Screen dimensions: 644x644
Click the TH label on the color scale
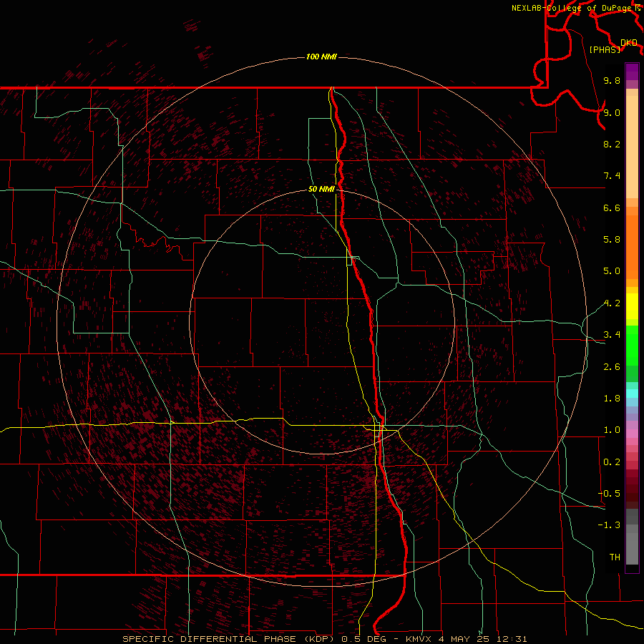615,557
